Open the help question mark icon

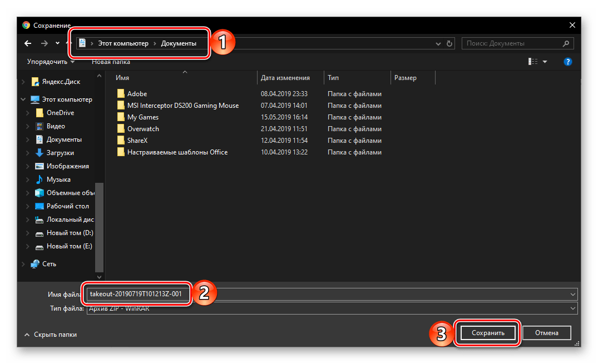(567, 62)
